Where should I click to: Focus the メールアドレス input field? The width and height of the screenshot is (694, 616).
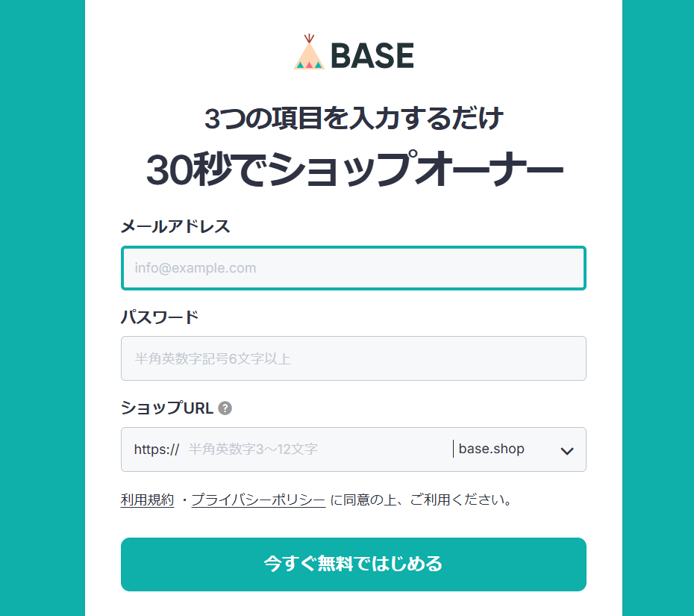[x=353, y=268]
